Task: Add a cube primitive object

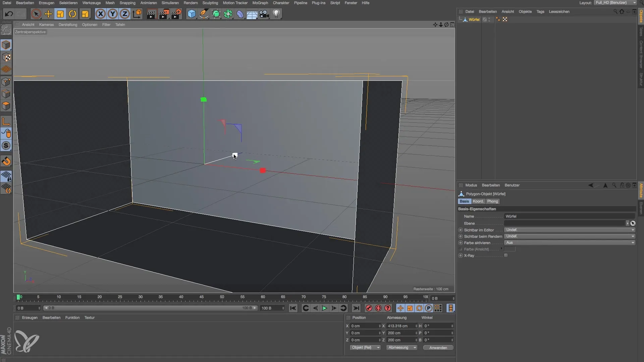Action: [x=192, y=14]
